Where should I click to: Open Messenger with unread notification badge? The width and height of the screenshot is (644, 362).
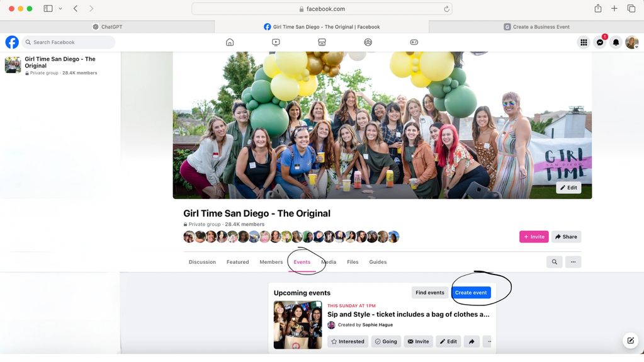click(x=600, y=42)
